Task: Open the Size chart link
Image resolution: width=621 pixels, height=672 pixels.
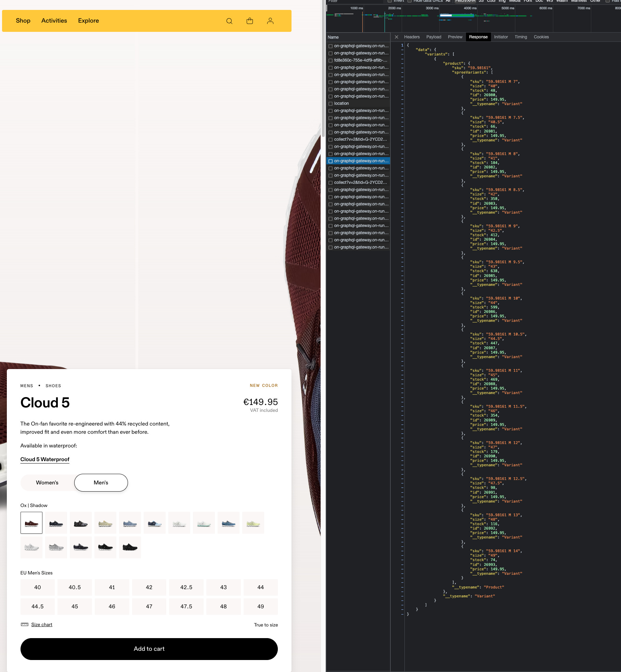Action: (42, 624)
